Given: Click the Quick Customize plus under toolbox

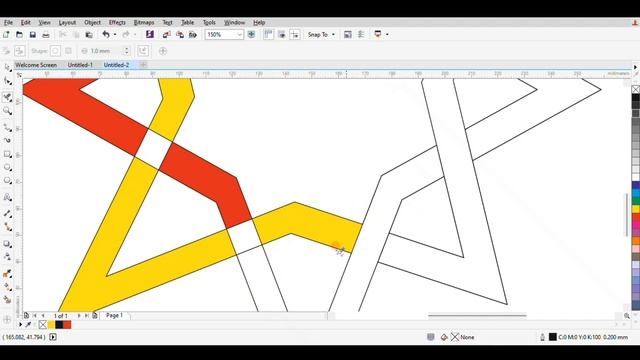Looking at the screenshot, I should (7, 319).
